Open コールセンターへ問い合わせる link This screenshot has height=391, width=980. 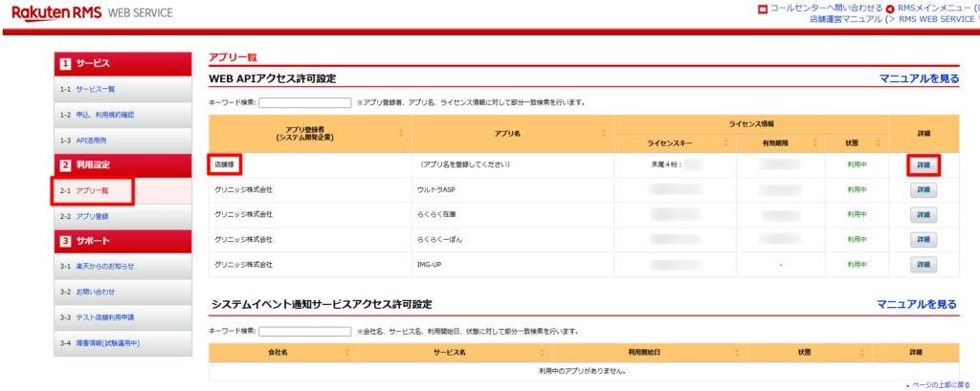[x=826, y=9]
